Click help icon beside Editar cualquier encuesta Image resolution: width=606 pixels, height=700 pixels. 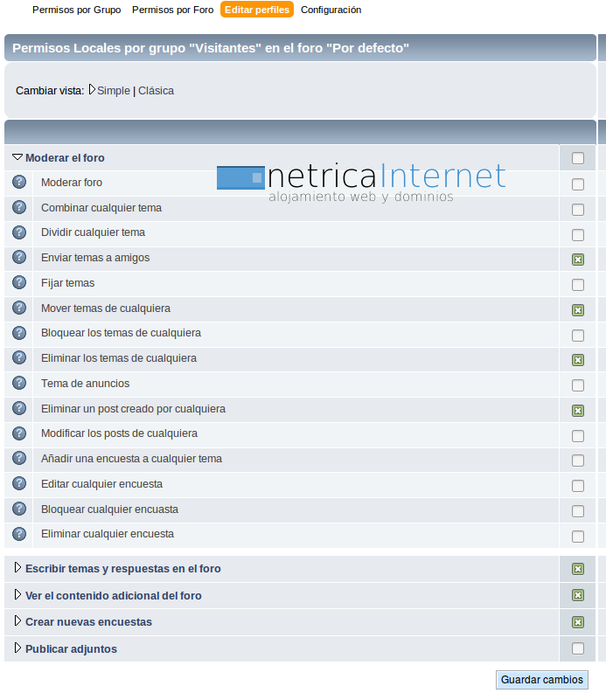[x=19, y=484]
